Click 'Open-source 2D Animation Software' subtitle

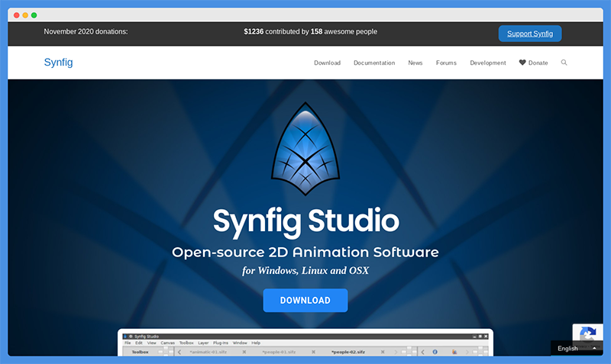pos(305,253)
